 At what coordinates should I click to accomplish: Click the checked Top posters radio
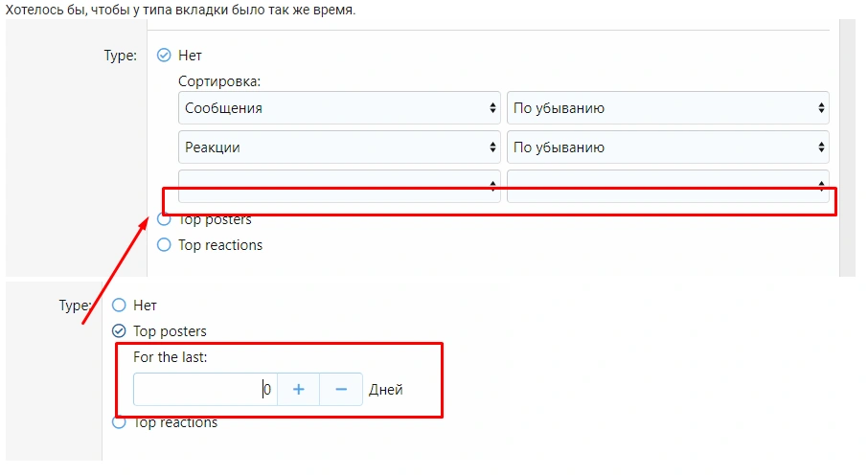pos(120,331)
